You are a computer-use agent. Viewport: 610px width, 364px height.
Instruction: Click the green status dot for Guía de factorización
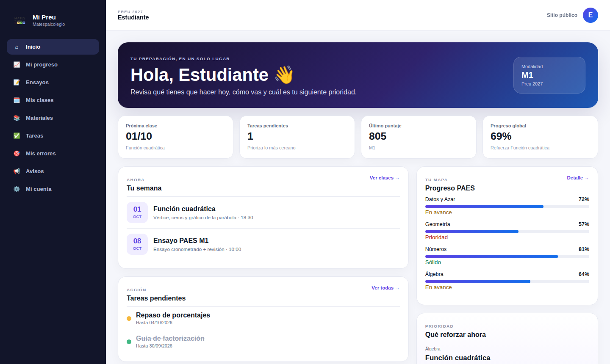tap(129, 342)
